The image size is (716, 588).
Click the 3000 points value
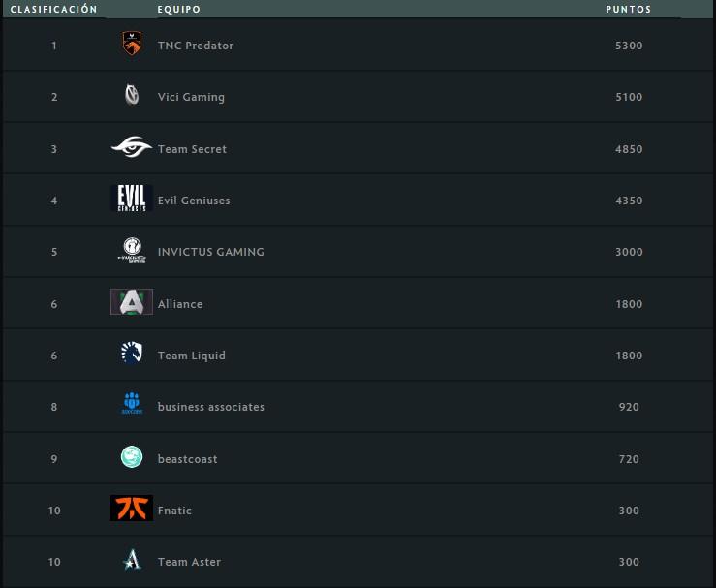[x=629, y=252]
